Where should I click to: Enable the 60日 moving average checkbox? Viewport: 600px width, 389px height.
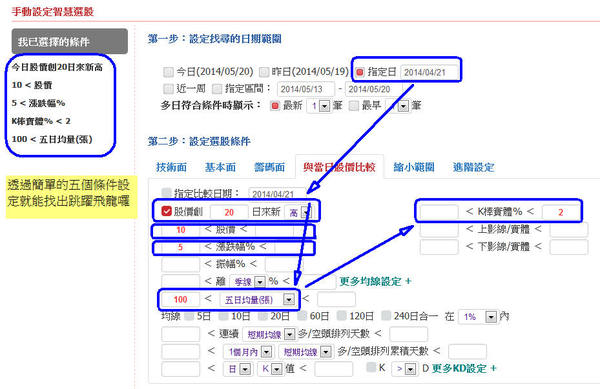[302, 316]
